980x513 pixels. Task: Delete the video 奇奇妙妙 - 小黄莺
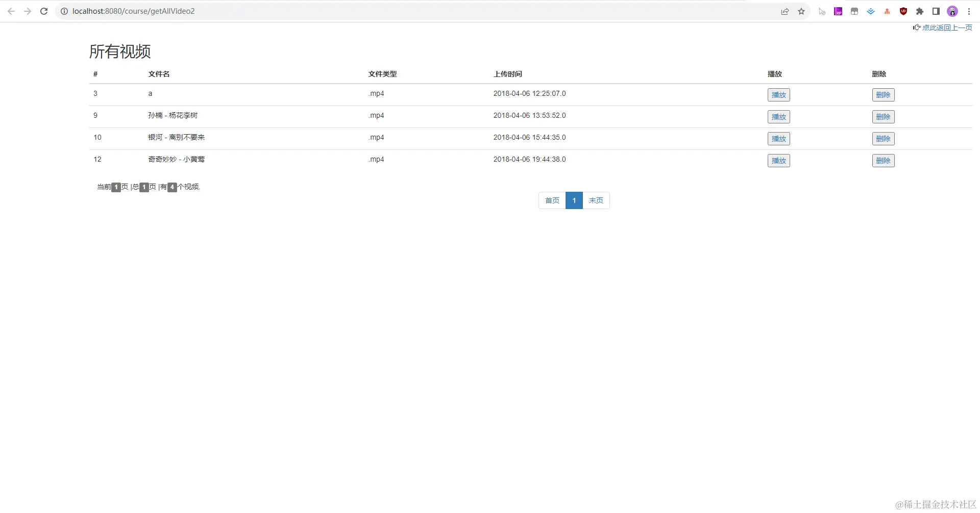coord(883,161)
